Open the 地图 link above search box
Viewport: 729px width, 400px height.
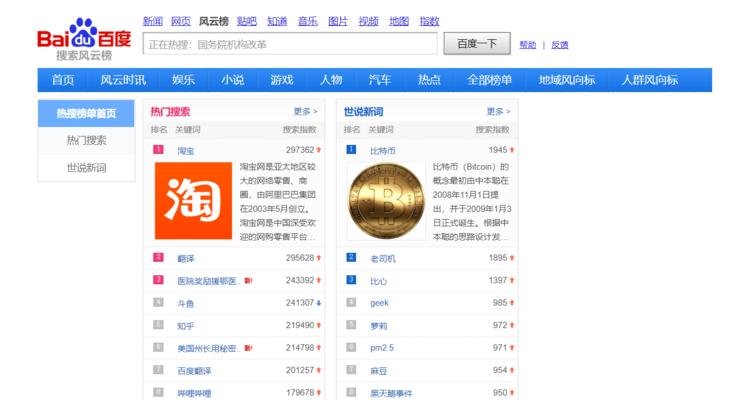399,21
